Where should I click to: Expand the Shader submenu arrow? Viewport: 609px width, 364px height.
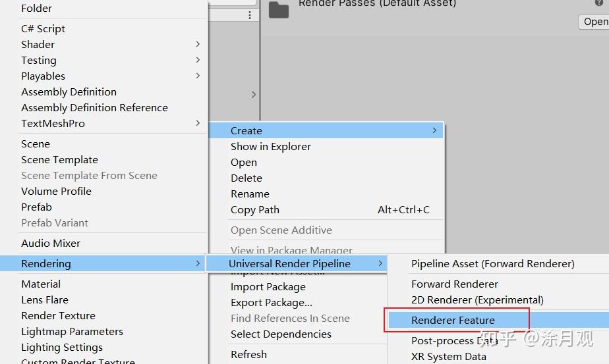[198, 44]
